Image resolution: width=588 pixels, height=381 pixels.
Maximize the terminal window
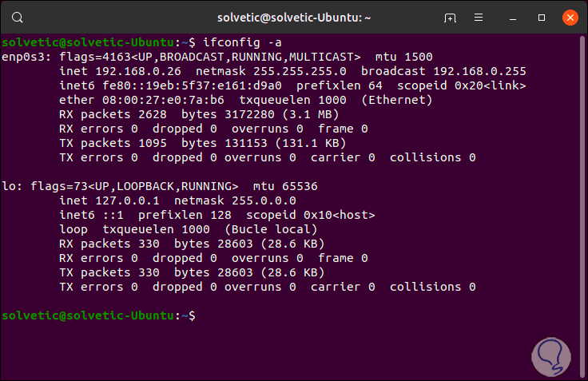click(x=542, y=18)
